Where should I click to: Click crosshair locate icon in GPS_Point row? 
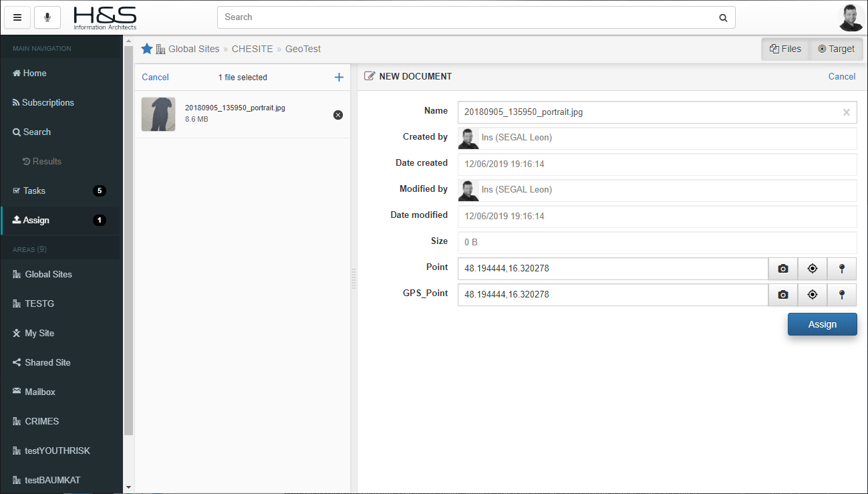[813, 295]
